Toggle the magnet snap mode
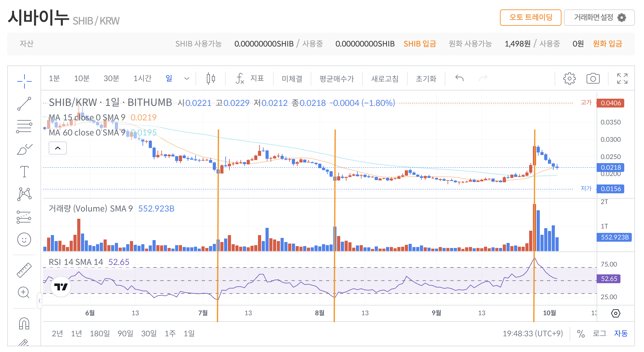The width and height of the screenshot is (644, 352). (x=24, y=323)
